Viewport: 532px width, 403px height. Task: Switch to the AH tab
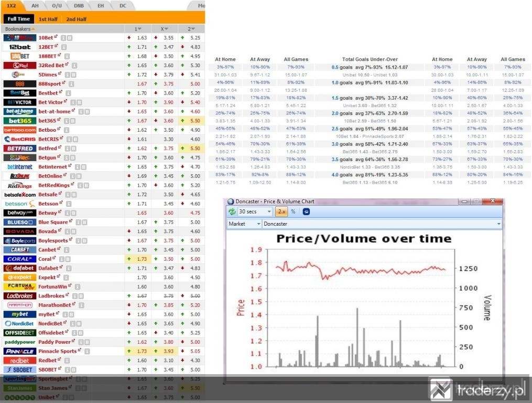(x=35, y=6)
